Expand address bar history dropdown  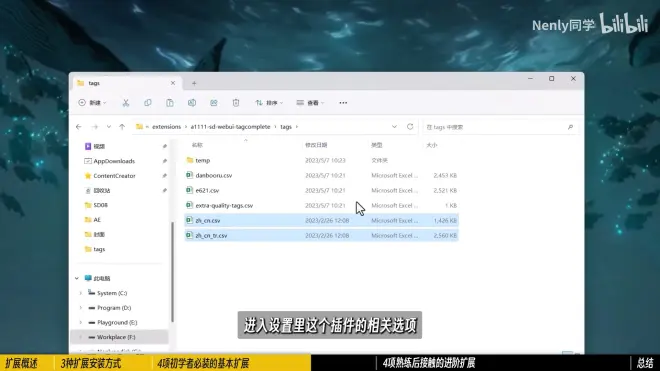[x=394, y=127]
